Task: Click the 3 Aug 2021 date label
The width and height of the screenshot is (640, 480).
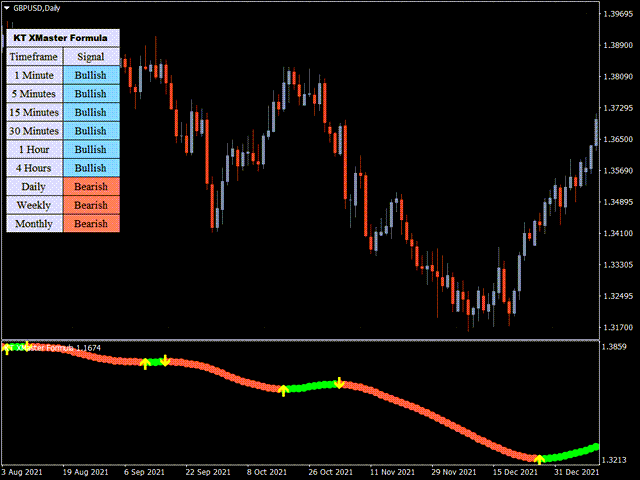Action: tap(22, 472)
